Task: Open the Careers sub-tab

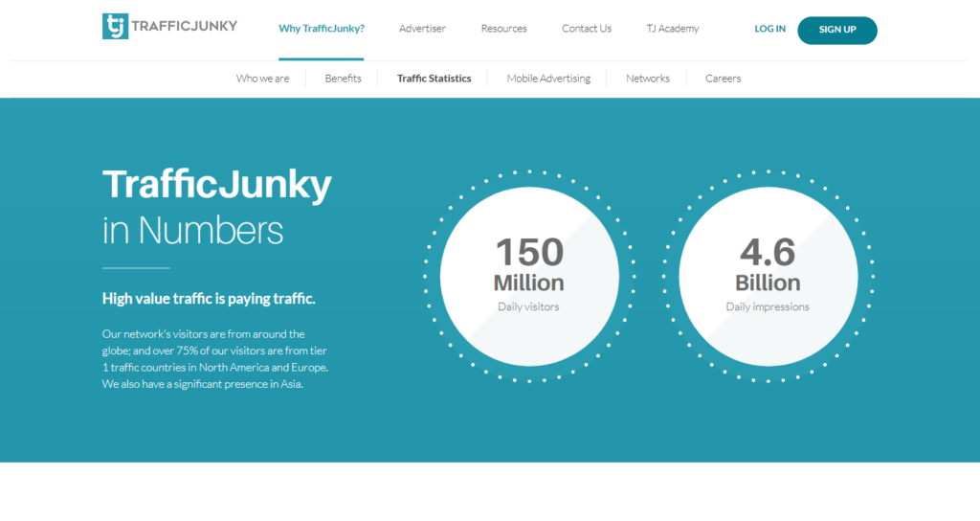Action: [x=724, y=79]
